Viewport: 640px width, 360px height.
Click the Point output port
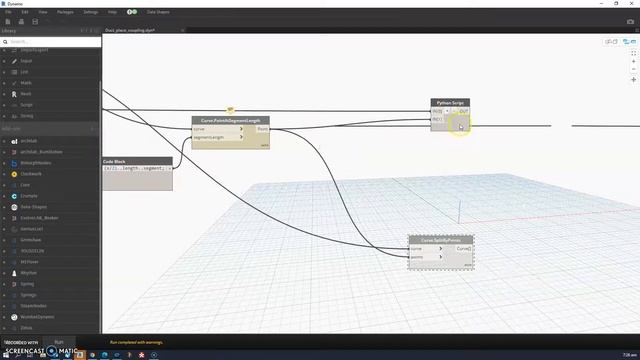(x=262, y=129)
